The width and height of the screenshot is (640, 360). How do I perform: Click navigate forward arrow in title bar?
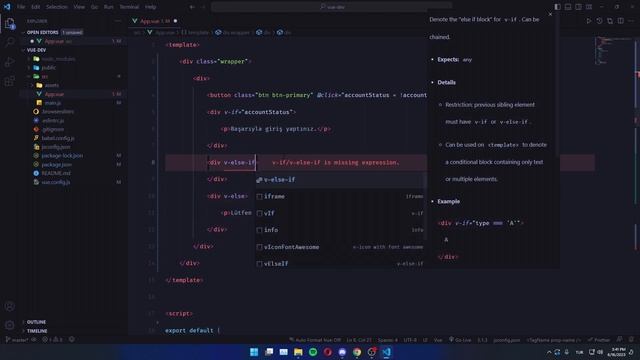pos(203,7)
